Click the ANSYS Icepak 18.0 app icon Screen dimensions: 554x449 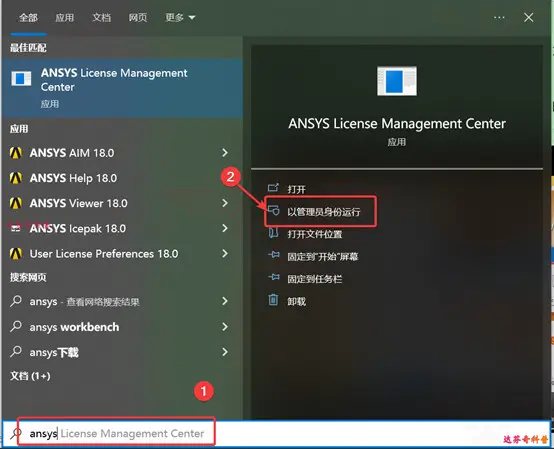pyautogui.click(x=16, y=228)
